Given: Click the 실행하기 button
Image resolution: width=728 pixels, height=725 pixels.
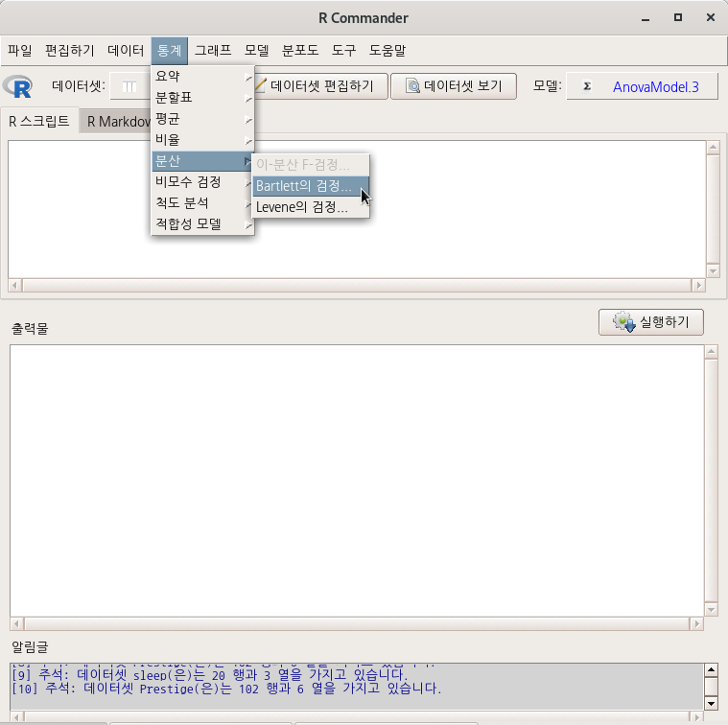Looking at the screenshot, I should [651, 321].
